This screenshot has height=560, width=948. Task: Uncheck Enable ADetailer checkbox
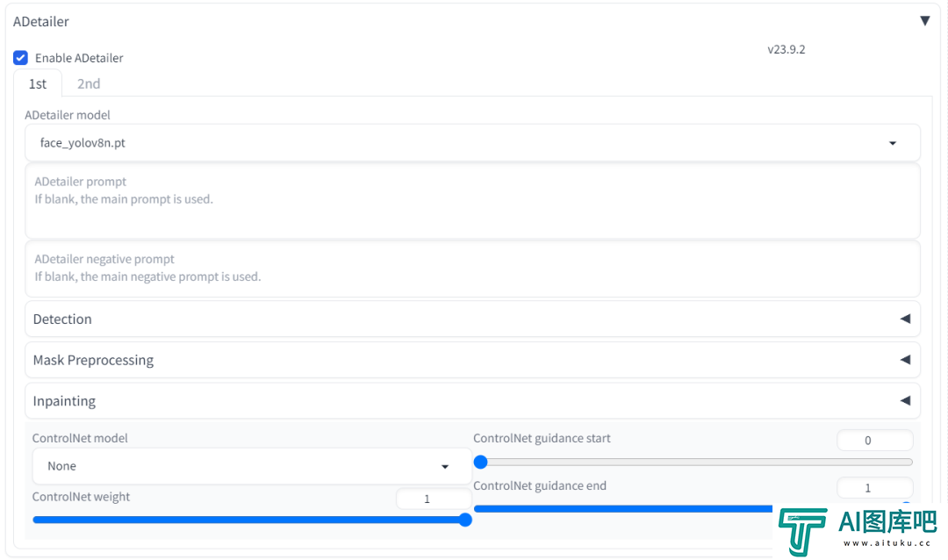(20, 58)
